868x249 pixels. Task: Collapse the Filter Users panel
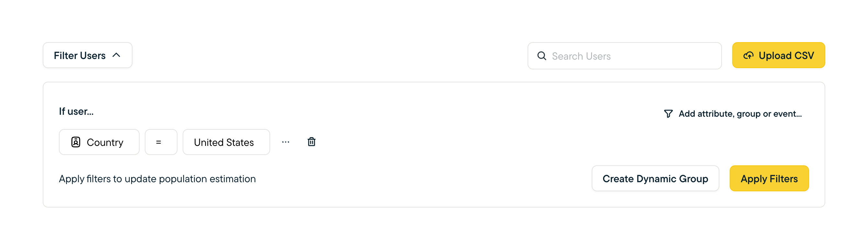[x=87, y=55]
